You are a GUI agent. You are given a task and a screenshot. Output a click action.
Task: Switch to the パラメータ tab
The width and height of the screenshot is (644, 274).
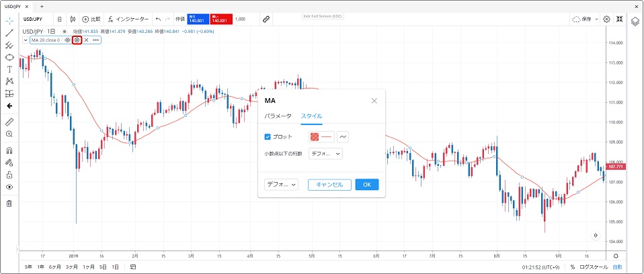[278, 116]
